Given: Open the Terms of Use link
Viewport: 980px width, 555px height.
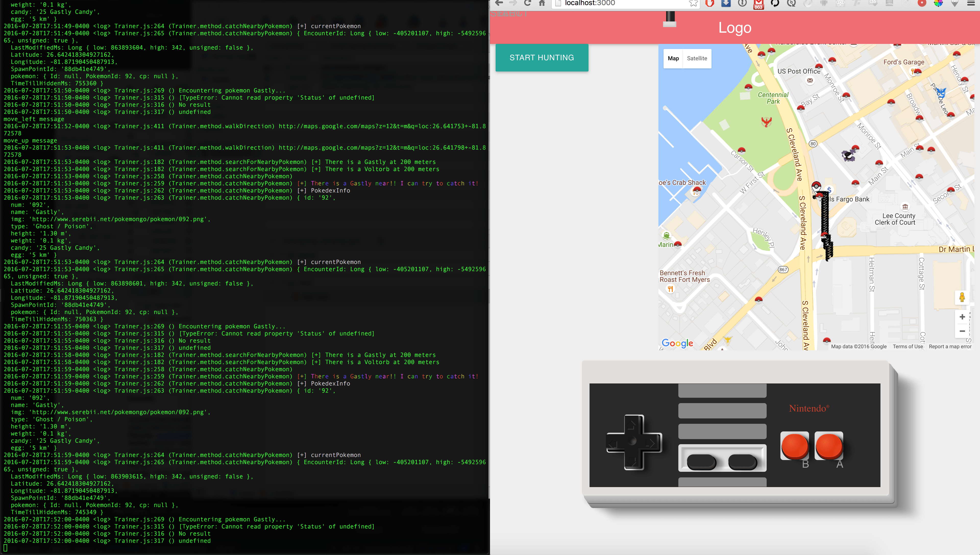Looking at the screenshot, I should (908, 346).
